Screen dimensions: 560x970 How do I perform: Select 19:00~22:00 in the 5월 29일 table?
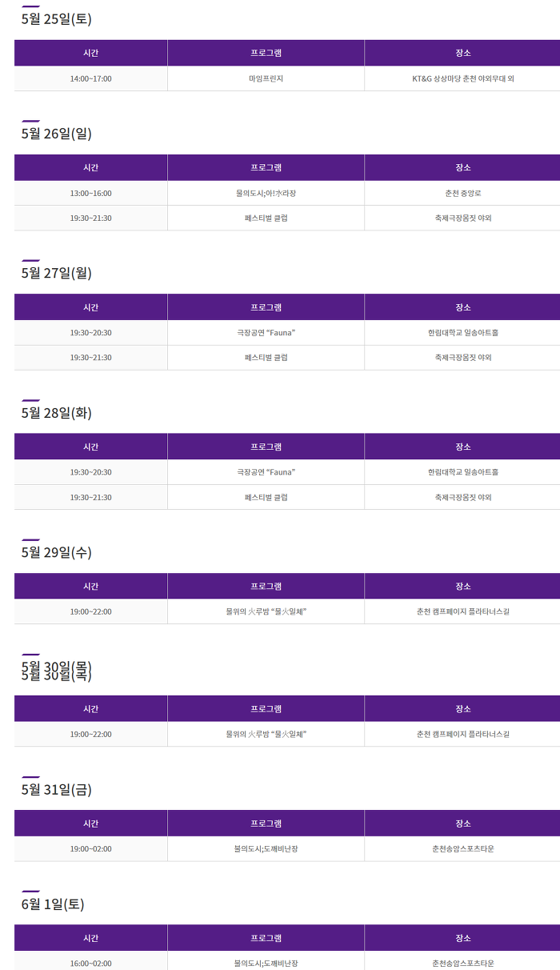coord(90,611)
